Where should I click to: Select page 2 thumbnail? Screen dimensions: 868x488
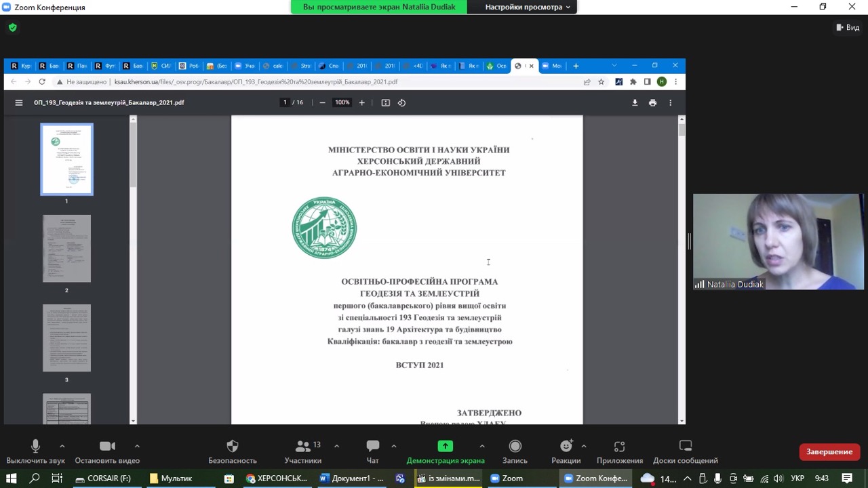[x=66, y=249]
